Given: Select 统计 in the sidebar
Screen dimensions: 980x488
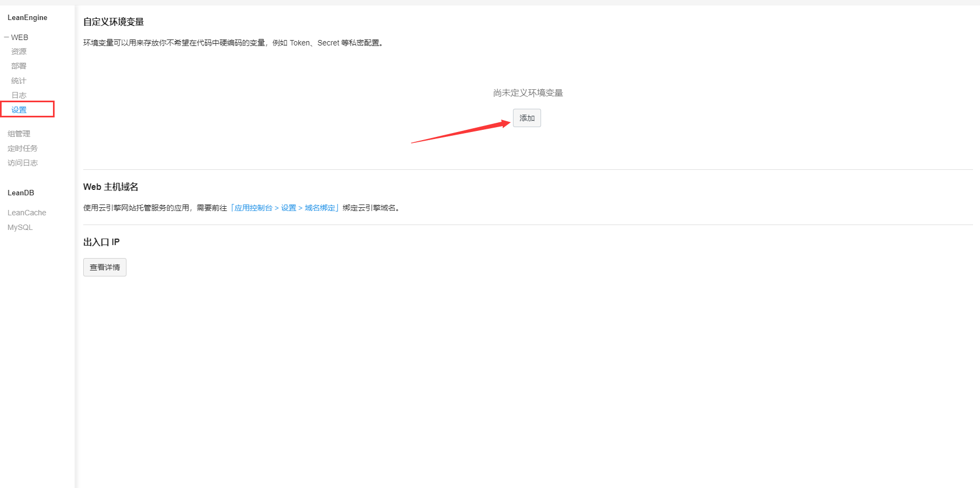Looking at the screenshot, I should (19, 81).
